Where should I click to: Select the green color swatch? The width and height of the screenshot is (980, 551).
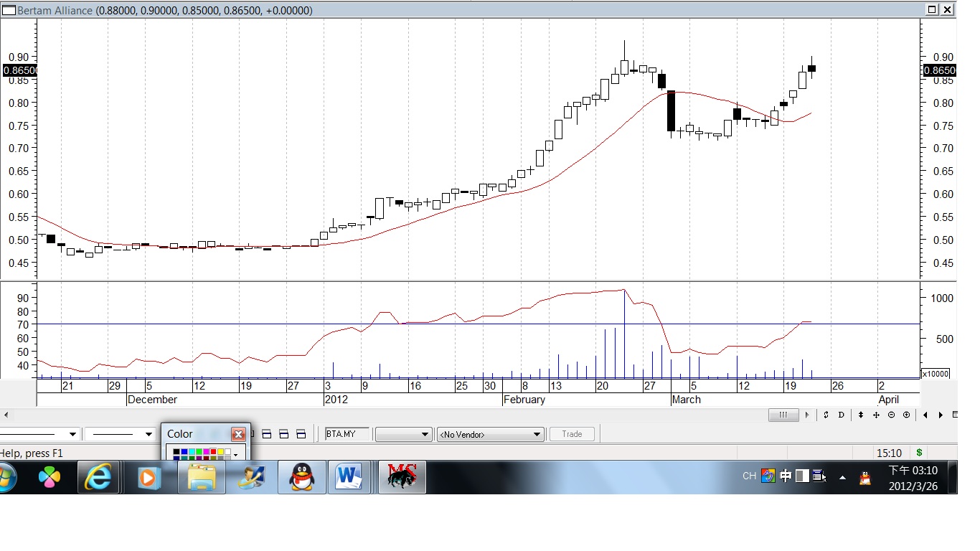point(199,452)
